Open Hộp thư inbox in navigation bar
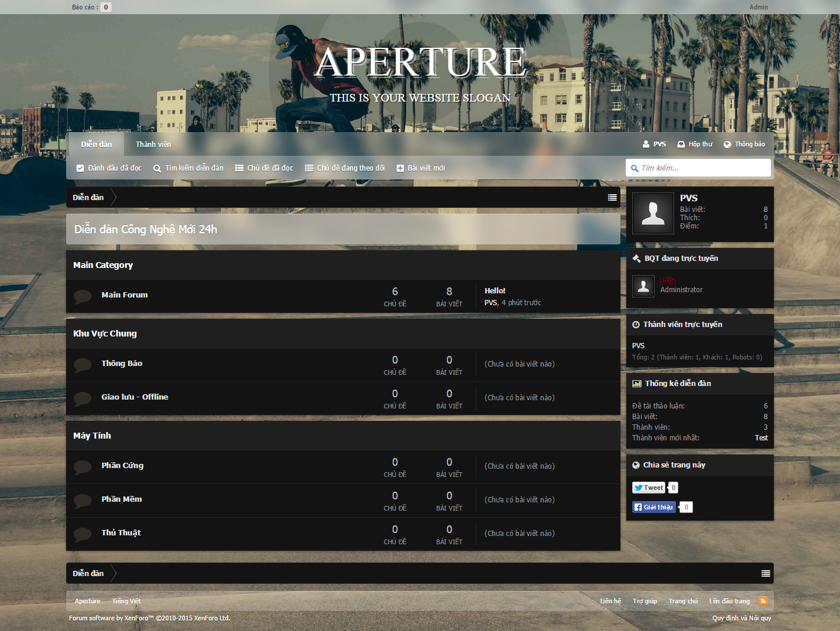 695,144
